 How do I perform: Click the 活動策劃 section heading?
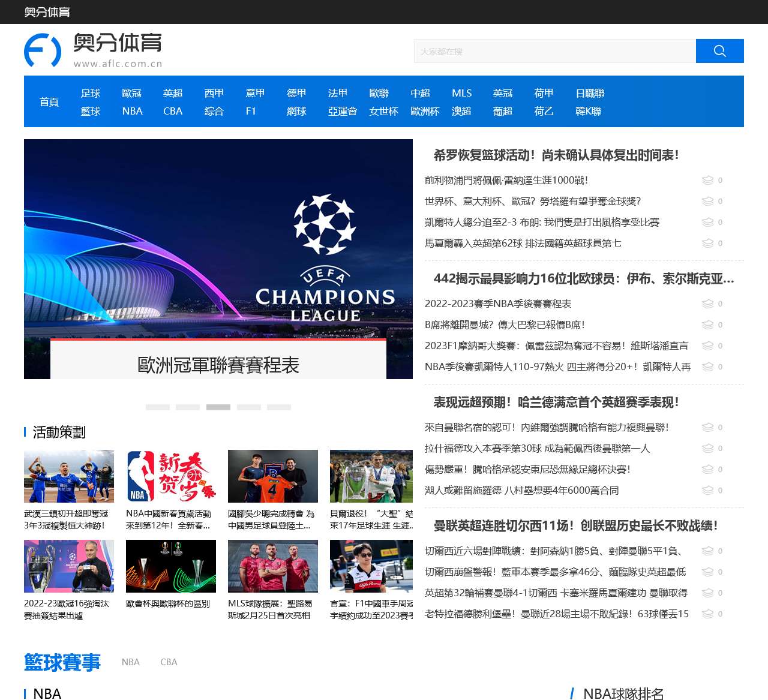tap(59, 432)
